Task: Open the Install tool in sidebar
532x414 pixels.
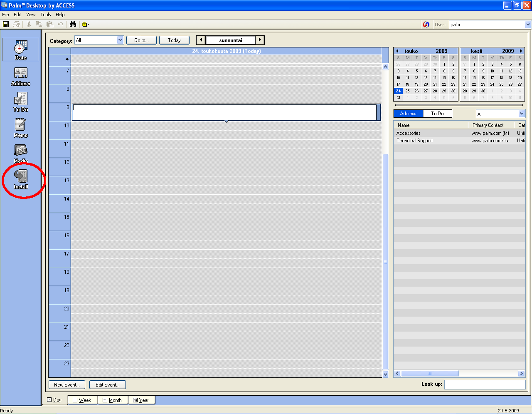Action: [x=21, y=179]
